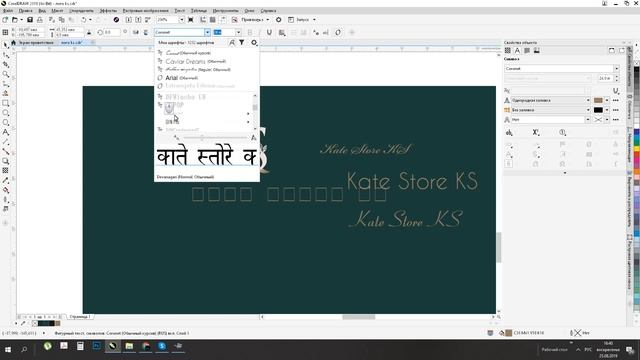
Task: Open the Character tab in Object Properties
Action: coord(517,51)
